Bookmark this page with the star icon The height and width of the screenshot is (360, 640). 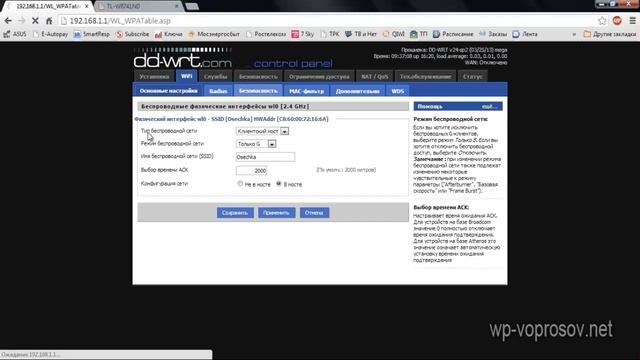[x=602, y=20]
